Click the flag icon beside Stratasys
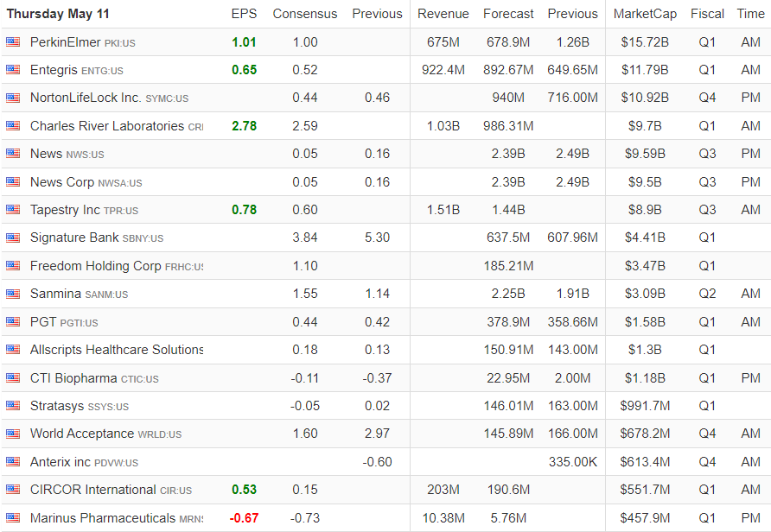Viewport: 771px width, 532px height. pos(13,406)
